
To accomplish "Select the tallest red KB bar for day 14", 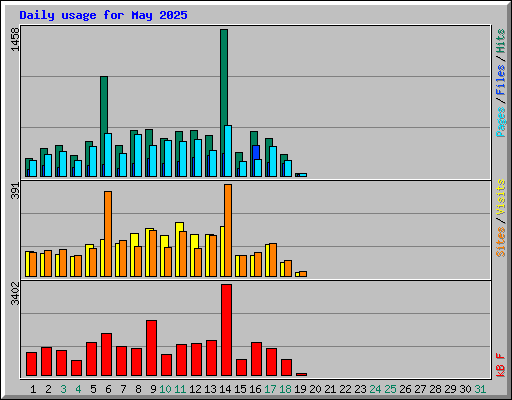I will (x=226, y=330).
